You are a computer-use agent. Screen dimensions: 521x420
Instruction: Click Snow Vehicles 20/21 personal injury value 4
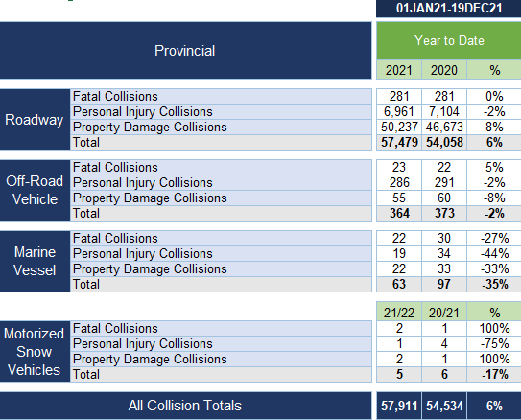coord(444,343)
